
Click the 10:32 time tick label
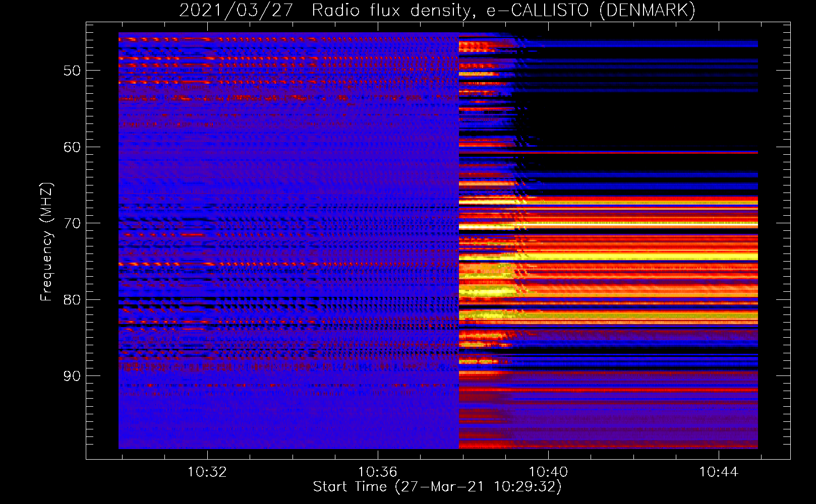(207, 472)
